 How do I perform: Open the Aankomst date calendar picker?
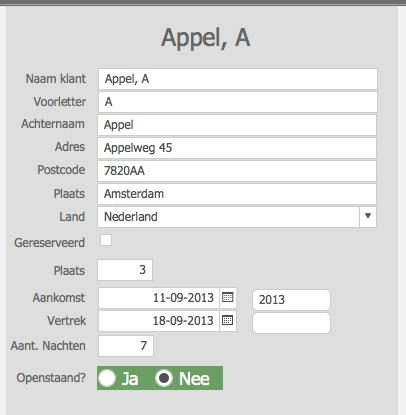tap(228, 298)
